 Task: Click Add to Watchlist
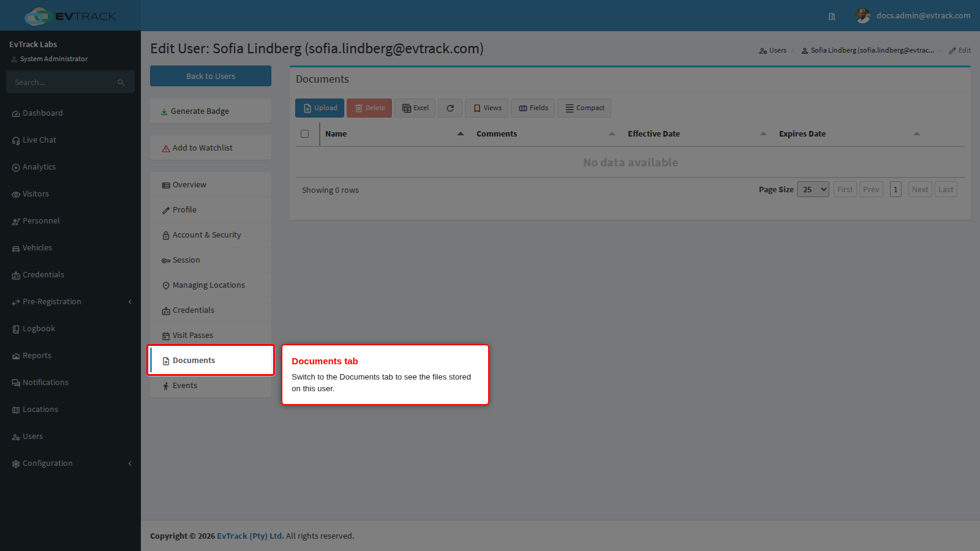[211, 148]
